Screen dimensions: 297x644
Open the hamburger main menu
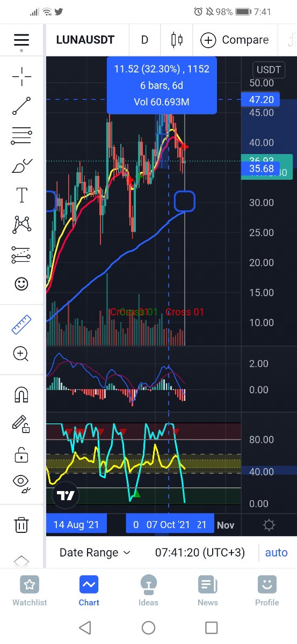pyautogui.click(x=21, y=40)
